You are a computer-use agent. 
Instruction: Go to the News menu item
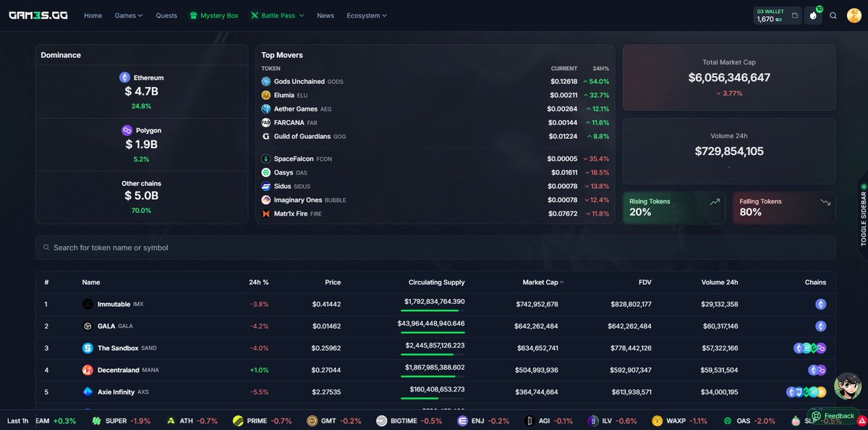(x=325, y=14)
